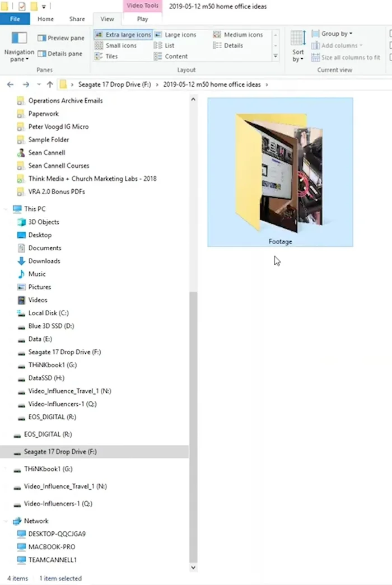
Task: Click Add columns dropdown
Action: [x=337, y=45]
